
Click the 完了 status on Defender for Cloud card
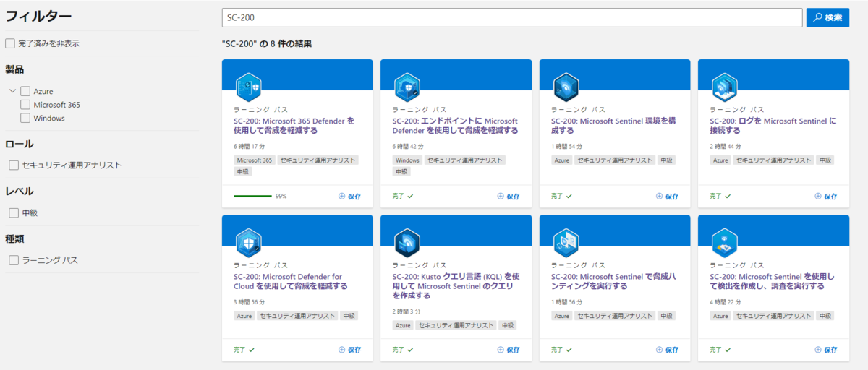[x=244, y=350]
